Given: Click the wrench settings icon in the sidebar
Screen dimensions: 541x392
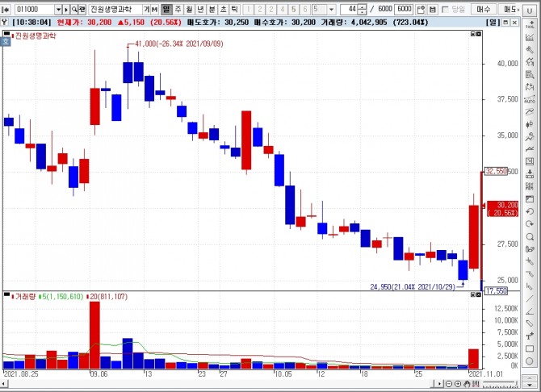Looking at the screenshot, I should [530, 50].
